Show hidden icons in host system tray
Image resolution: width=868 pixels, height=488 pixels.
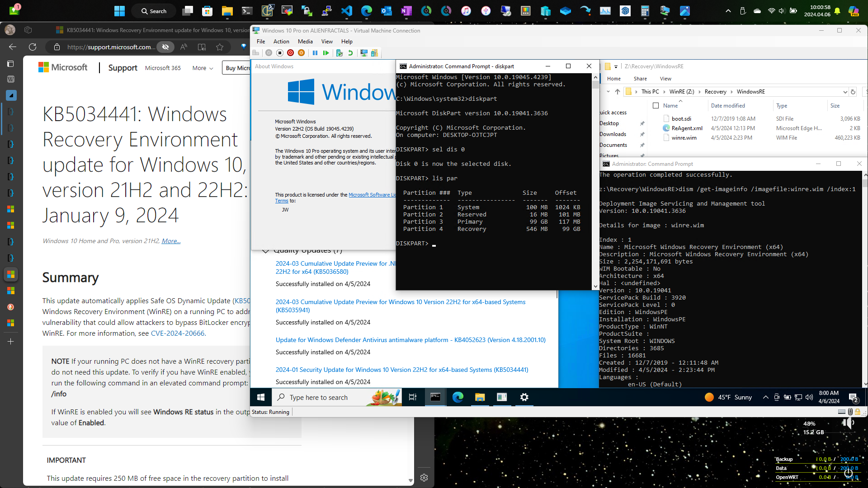[x=728, y=11]
